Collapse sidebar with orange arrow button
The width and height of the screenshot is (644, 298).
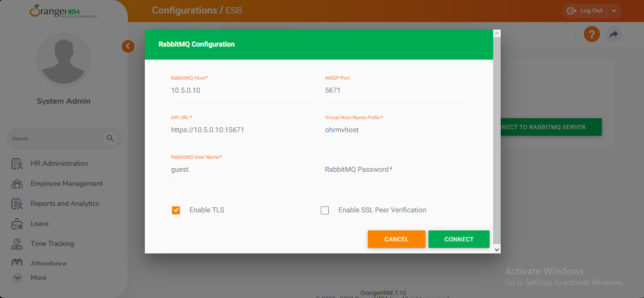[128, 47]
